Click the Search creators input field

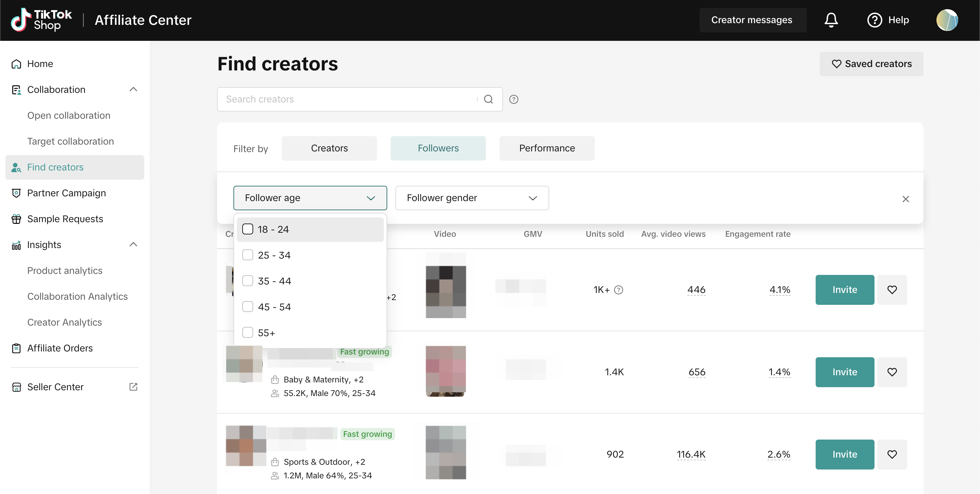click(x=346, y=99)
